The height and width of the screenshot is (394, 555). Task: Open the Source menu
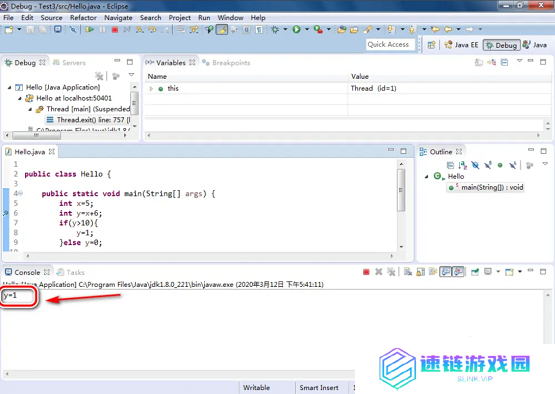51,18
